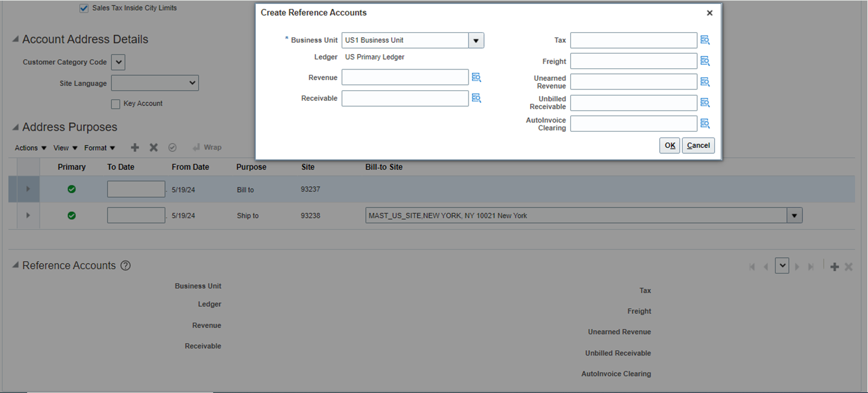The width and height of the screenshot is (868, 393).
Task: Collapse the Address Purposes section
Action: [x=16, y=127]
